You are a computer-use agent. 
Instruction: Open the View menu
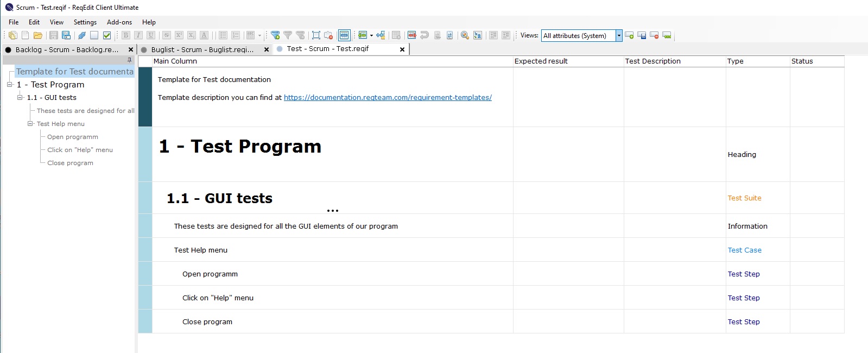(x=56, y=22)
